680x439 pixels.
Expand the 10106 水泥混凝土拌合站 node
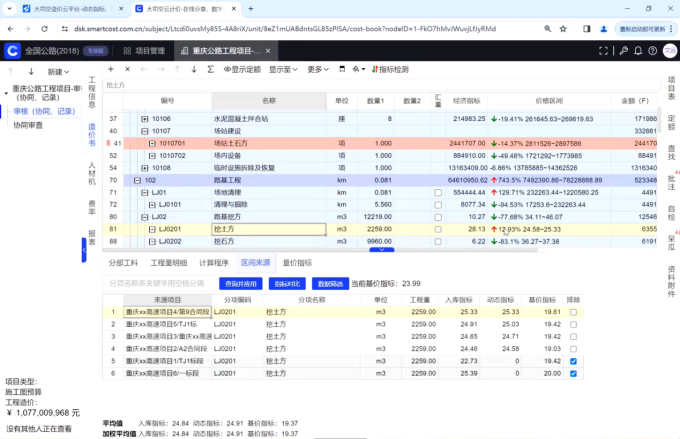pyautogui.click(x=144, y=119)
